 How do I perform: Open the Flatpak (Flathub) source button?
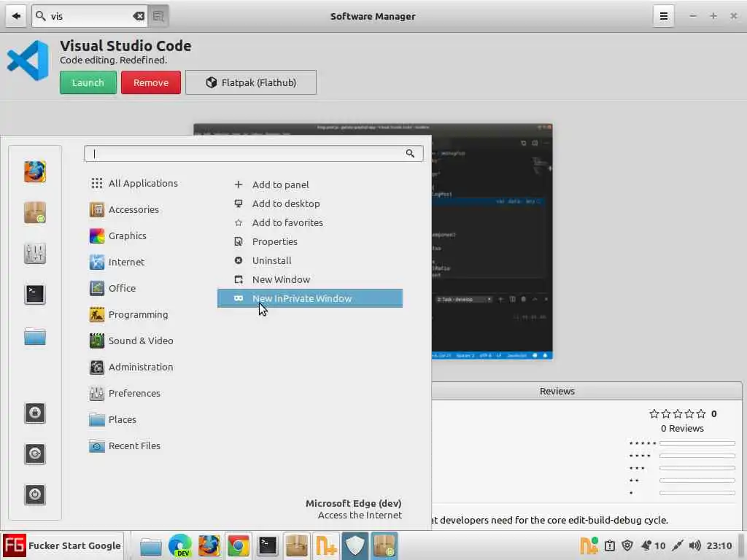[x=251, y=82]
